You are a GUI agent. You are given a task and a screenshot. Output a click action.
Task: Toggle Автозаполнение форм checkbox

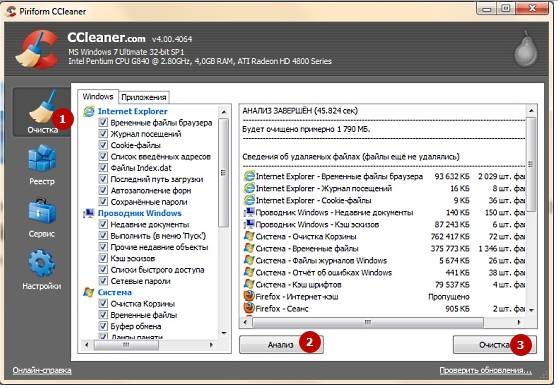pyautogui.click(x=103, y=190)
